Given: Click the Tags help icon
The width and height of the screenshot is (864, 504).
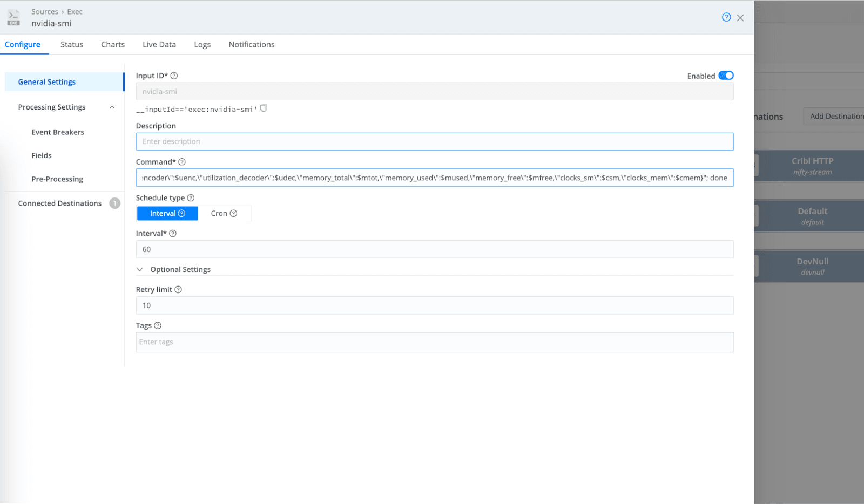Looking at the screenshot, I should pos(158,326).
